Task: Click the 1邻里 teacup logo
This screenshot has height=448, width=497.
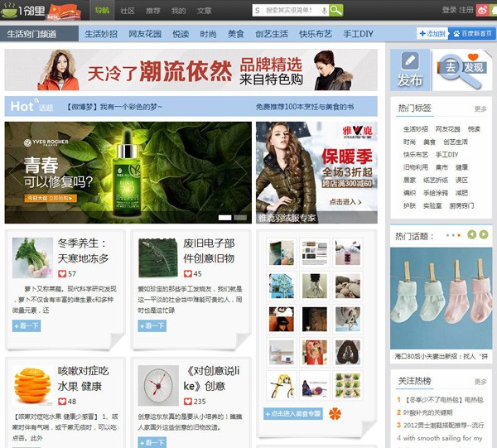Action: click(23, 11)
